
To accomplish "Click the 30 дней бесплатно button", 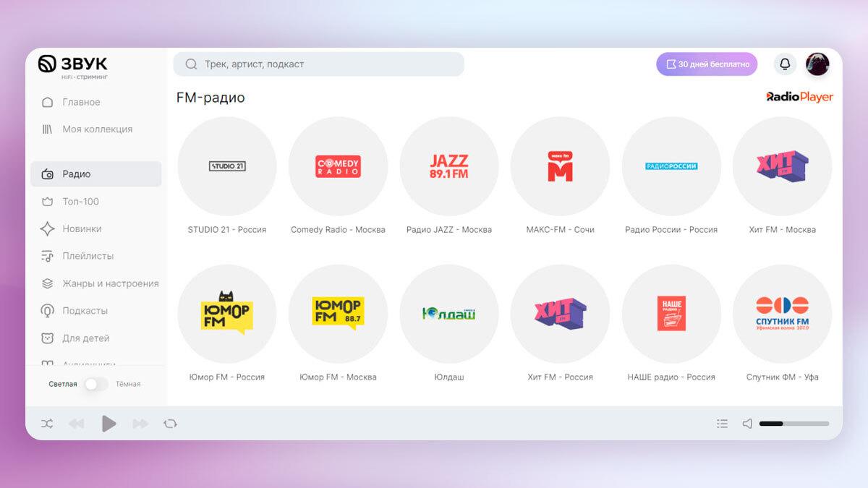I will (x=707, y=64).
